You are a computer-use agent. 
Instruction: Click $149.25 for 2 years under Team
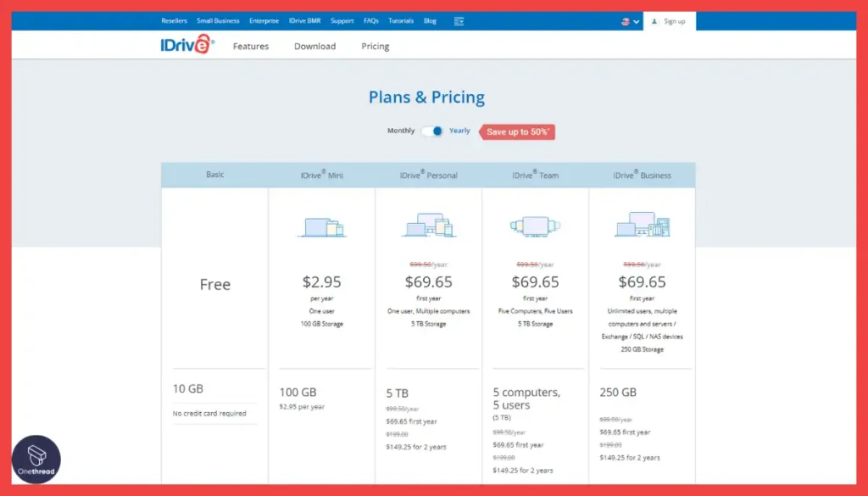point(522,471)
